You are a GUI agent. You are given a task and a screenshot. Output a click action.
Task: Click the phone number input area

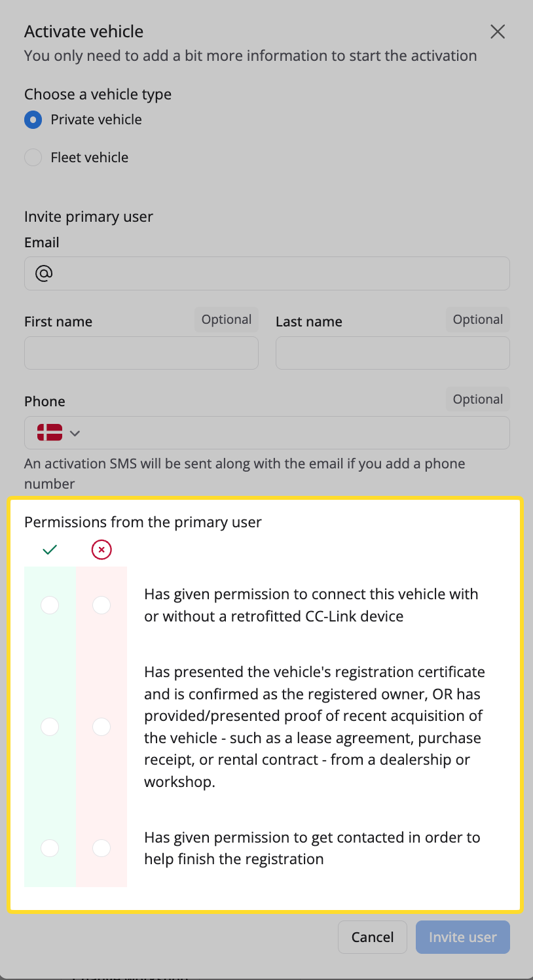[298, 432]
